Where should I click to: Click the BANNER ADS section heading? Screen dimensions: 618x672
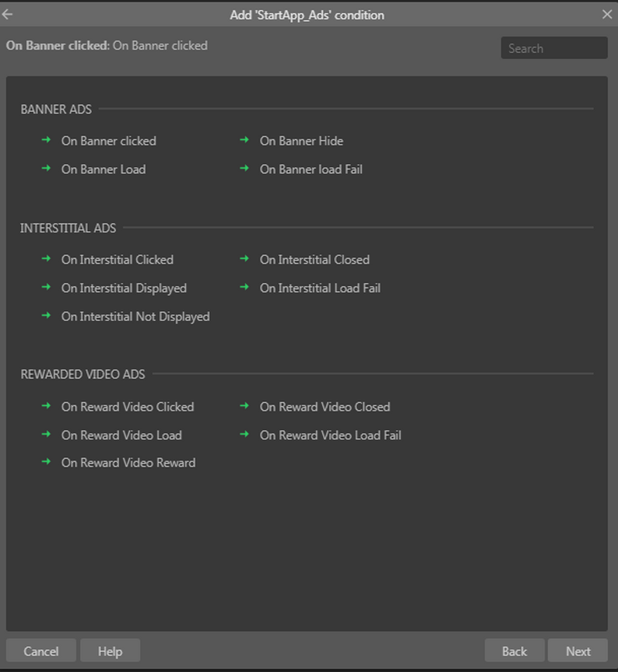tap(56, 110)
